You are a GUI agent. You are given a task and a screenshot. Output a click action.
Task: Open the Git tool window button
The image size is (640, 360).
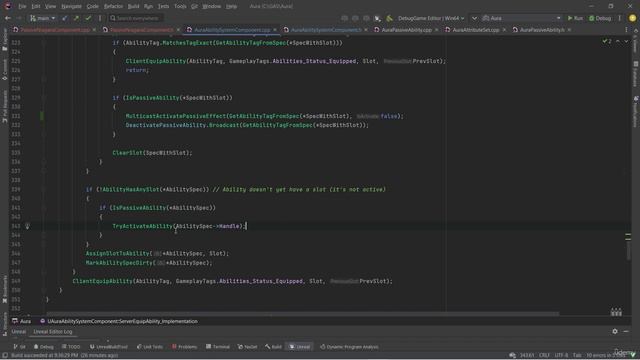[x=19, y=347]
